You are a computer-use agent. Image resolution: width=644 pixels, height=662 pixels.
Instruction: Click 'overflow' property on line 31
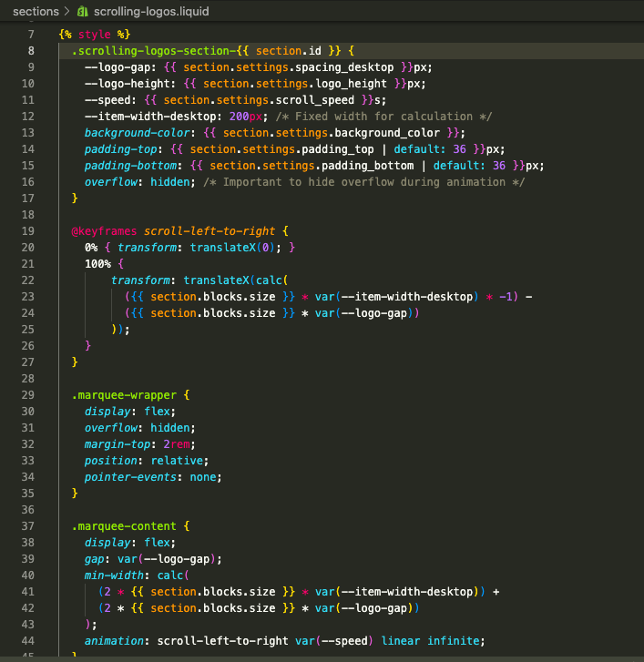click(x=111, y=428)
